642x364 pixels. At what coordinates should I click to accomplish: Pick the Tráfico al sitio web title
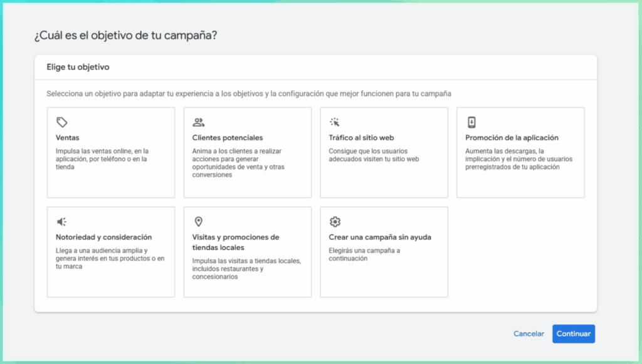pos(361,138)
